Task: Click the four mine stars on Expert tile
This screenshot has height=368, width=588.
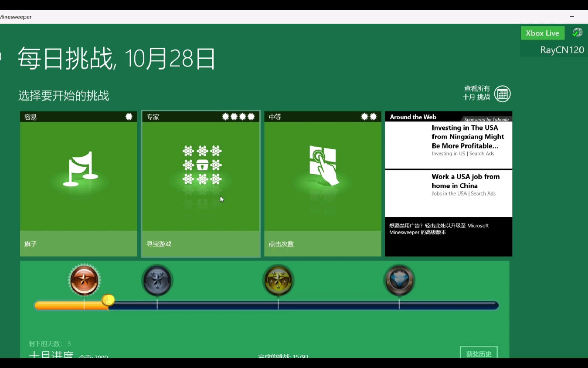Action: point(238,117)
